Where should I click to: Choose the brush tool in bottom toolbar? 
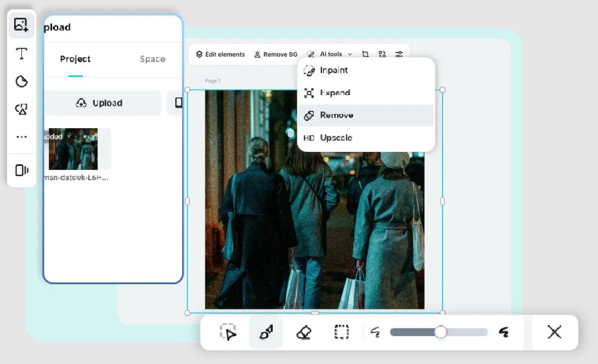point(266,332)
